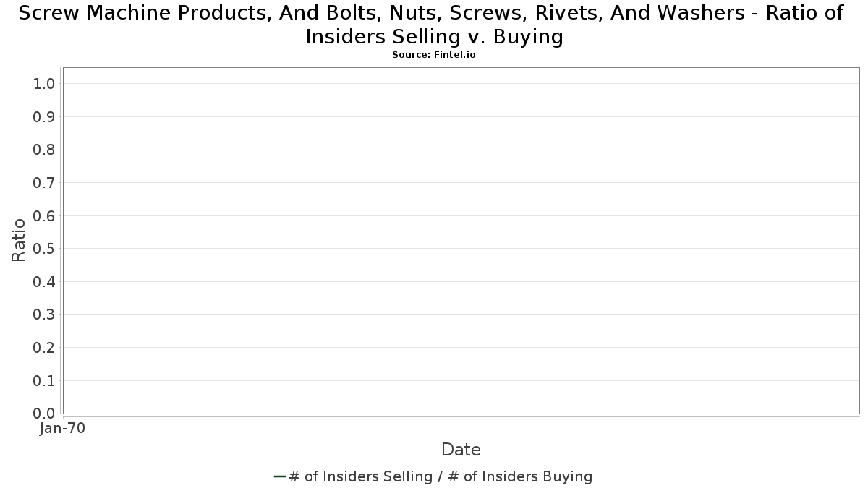Click the 0.5 horizontal gridline in plot
Viewport: 868px width, 488px height.
[461, 249]
